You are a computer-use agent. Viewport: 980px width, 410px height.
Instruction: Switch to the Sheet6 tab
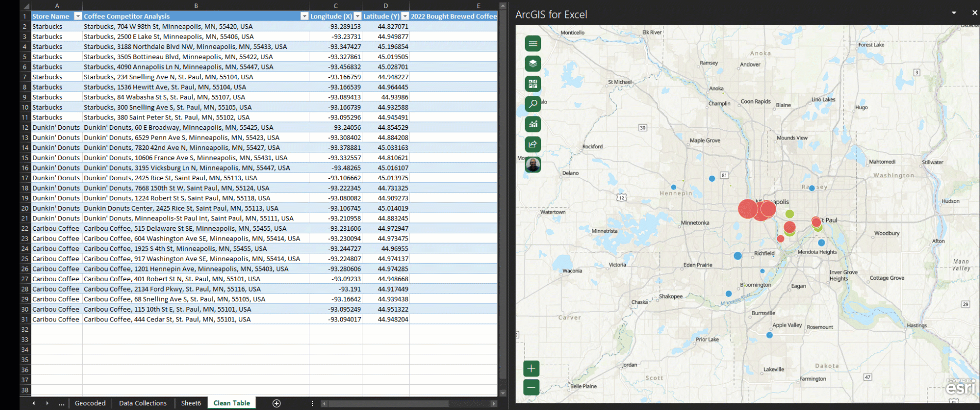coord(191,403)
